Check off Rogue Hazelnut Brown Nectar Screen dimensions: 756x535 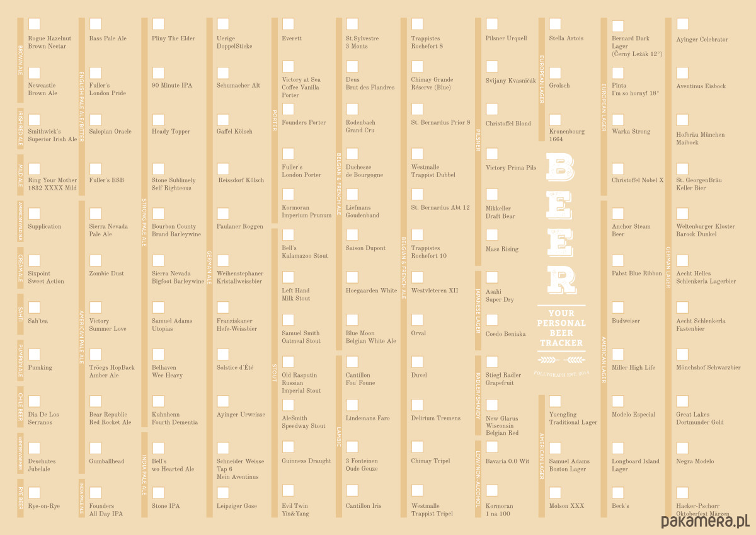tap(34, 24)
